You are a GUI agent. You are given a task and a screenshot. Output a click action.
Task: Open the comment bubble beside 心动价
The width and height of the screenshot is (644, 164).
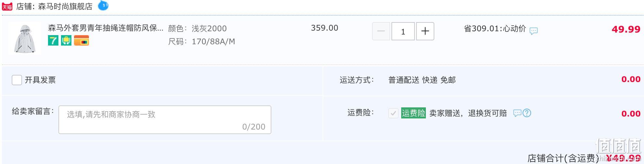(534, 31)
